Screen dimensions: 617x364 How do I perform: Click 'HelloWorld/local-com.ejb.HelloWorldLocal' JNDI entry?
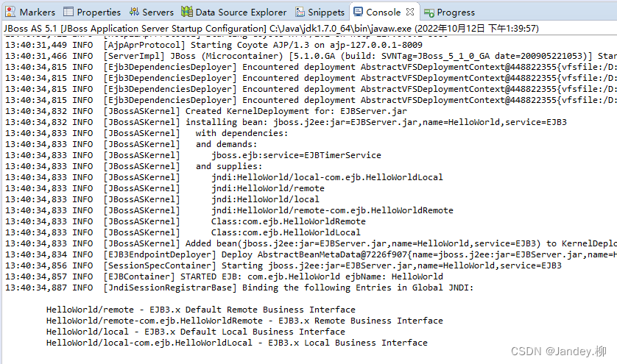coord(236,343)
